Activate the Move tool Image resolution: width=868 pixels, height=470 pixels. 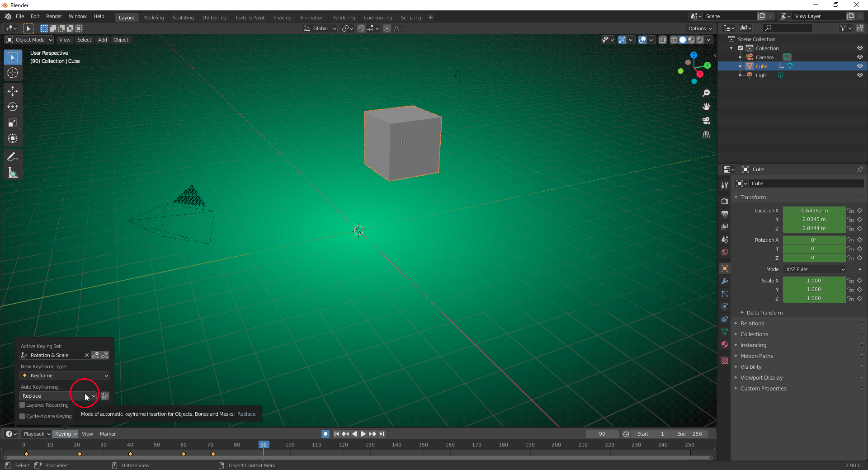(13, 91)
